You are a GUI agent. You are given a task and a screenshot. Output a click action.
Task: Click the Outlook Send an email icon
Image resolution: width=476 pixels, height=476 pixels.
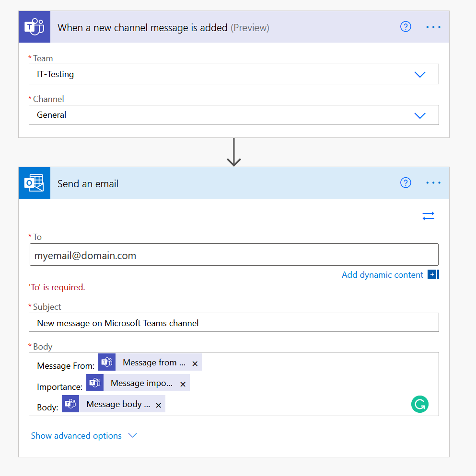click(35, 183)
